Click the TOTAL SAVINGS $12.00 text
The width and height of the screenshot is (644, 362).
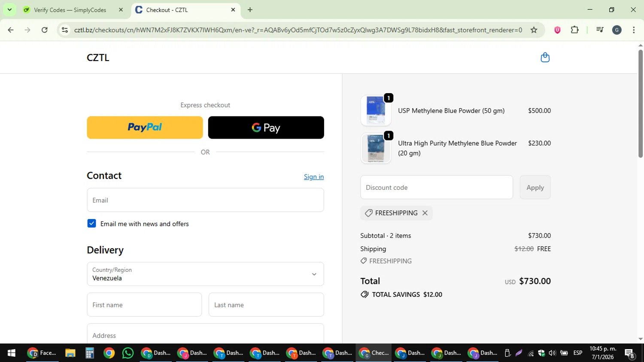point(407,295)
